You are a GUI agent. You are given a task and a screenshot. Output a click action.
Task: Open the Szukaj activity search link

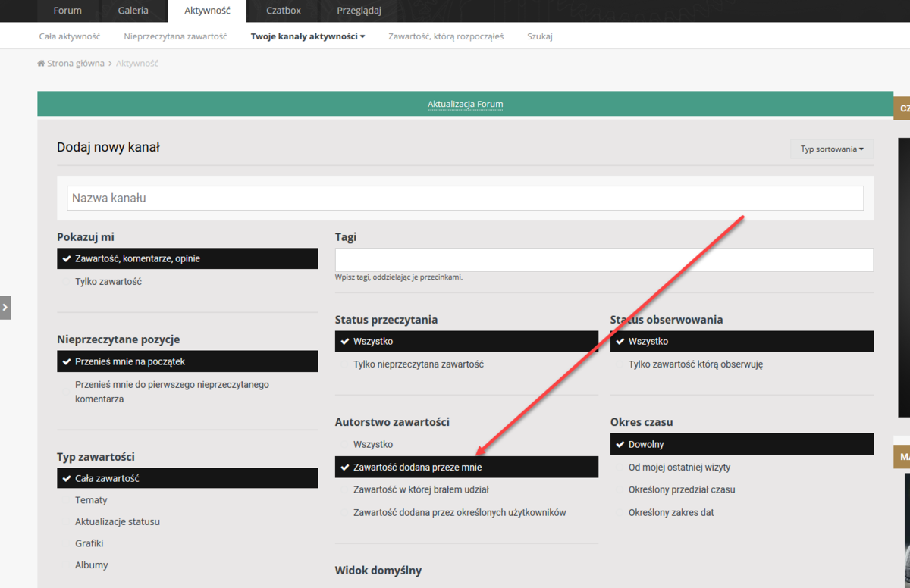539,36
